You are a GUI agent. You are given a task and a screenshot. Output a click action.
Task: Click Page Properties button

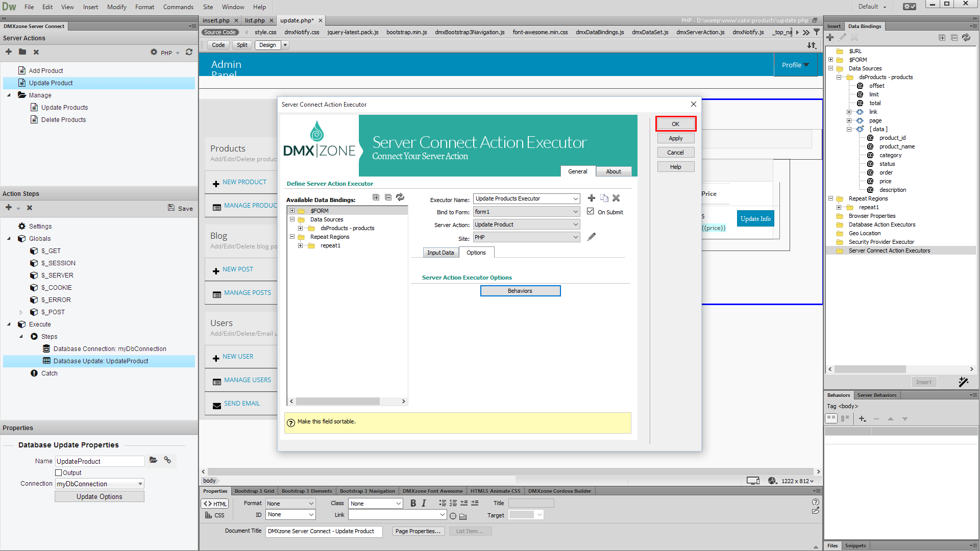418,531
